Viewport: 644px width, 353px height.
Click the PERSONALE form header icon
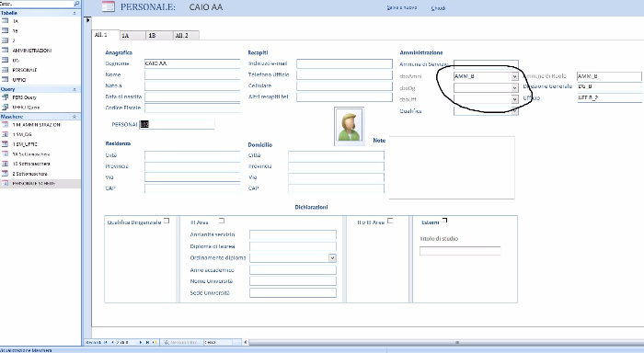[108, 6]
